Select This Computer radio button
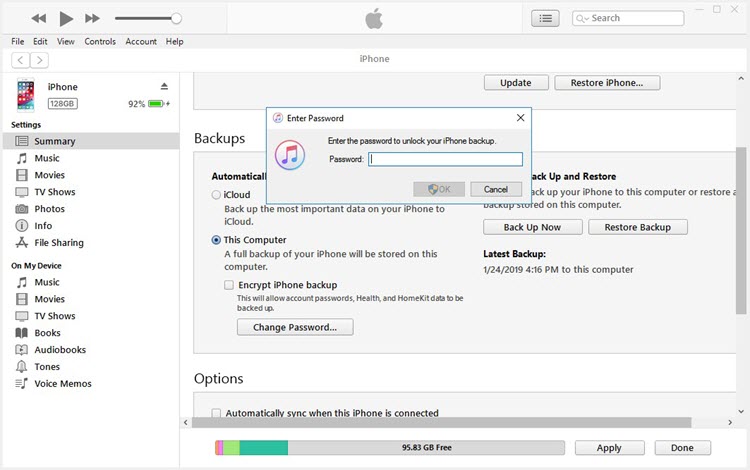Image resolution: width=750 pixels, height=470 pixels. pos(216,240)
